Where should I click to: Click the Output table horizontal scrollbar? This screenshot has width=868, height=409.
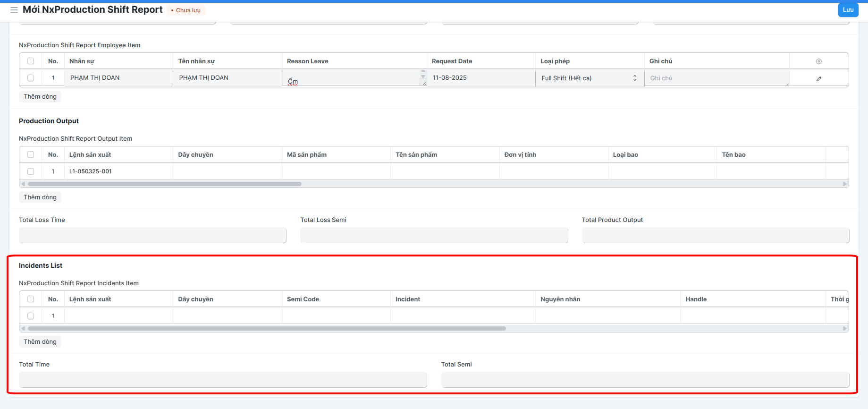pos(165,184)
